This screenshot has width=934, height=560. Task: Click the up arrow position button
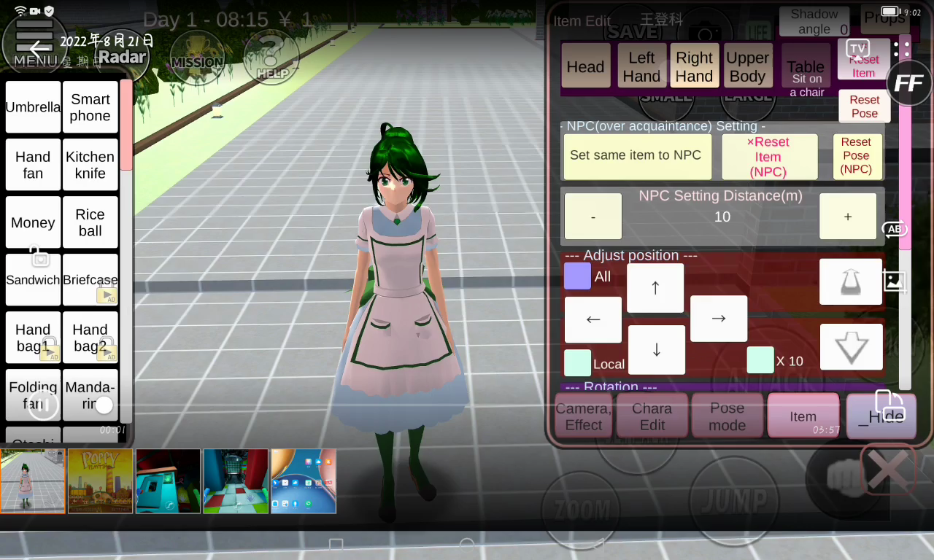click(655, 288)
